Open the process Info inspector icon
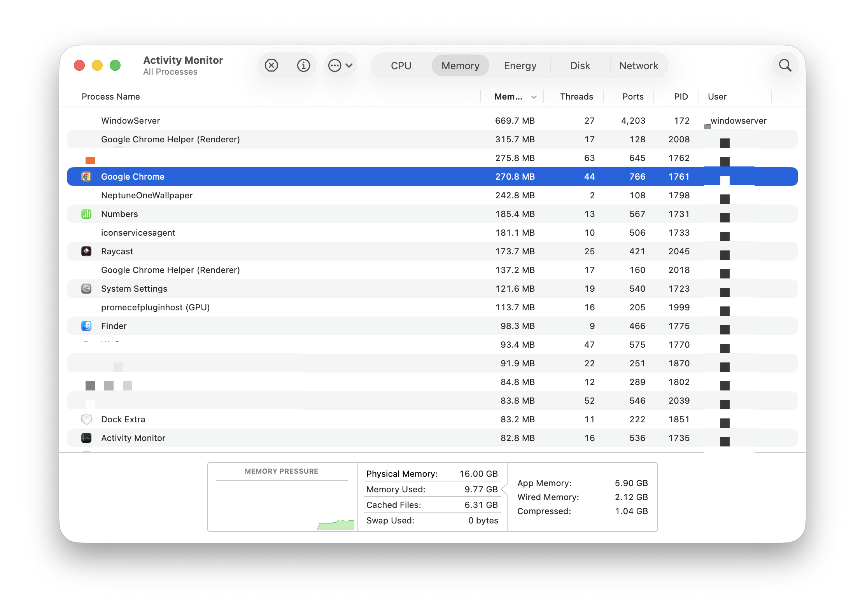 [303, 65]
